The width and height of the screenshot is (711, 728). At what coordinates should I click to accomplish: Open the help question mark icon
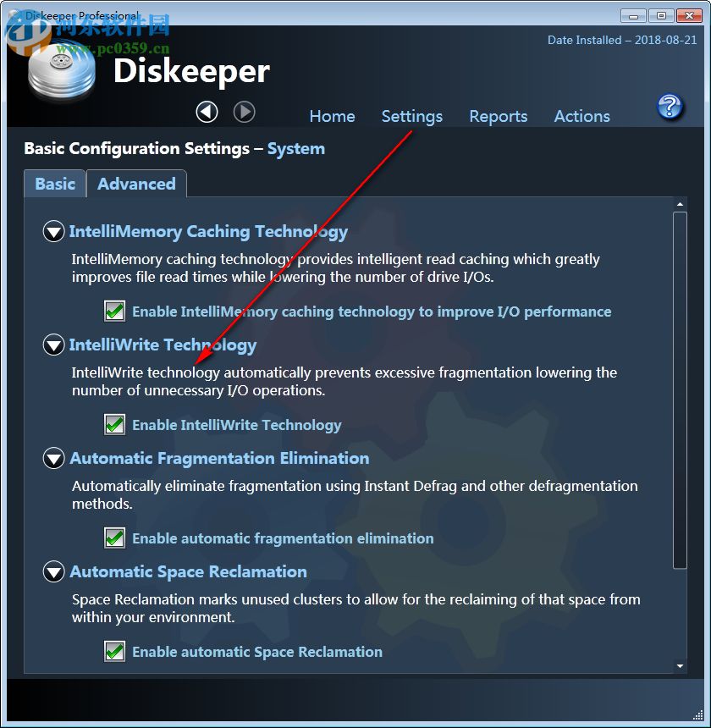point(670,107)
